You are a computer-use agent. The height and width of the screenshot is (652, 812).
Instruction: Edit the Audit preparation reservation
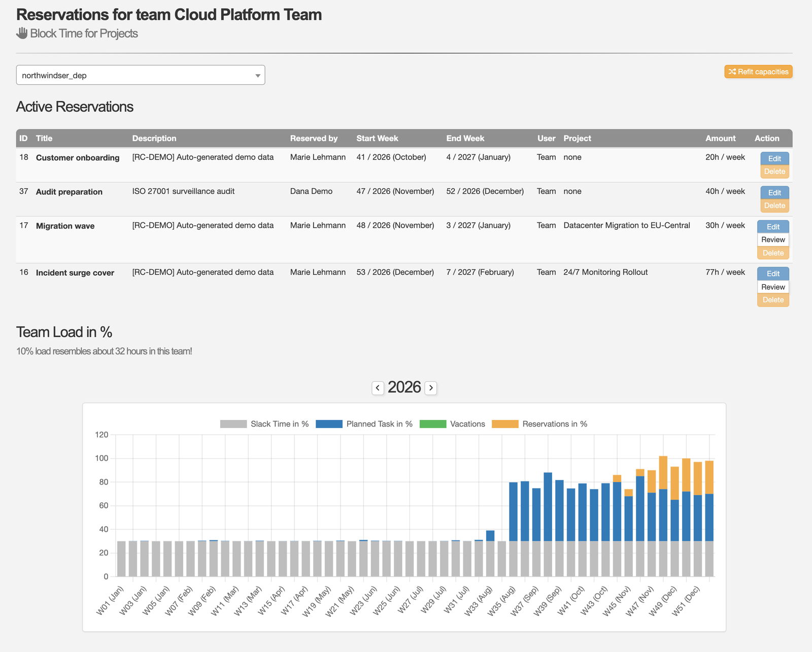(774, 192)
